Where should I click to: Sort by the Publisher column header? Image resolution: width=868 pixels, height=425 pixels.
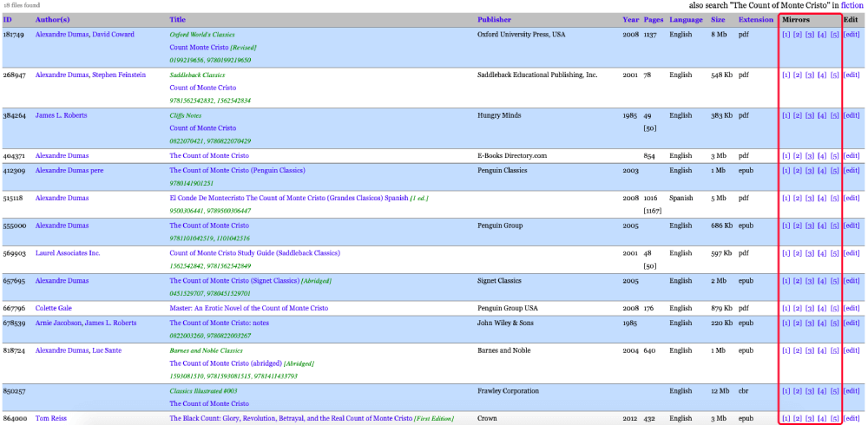point(495,20)
